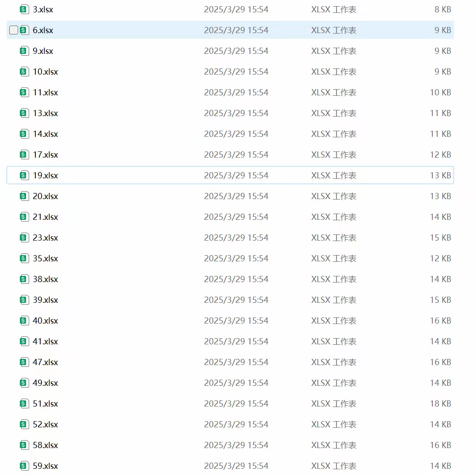The width and height of the screenshot is (476, 475).
Task: Select the file name 23.xlsx
Action: 45,237
